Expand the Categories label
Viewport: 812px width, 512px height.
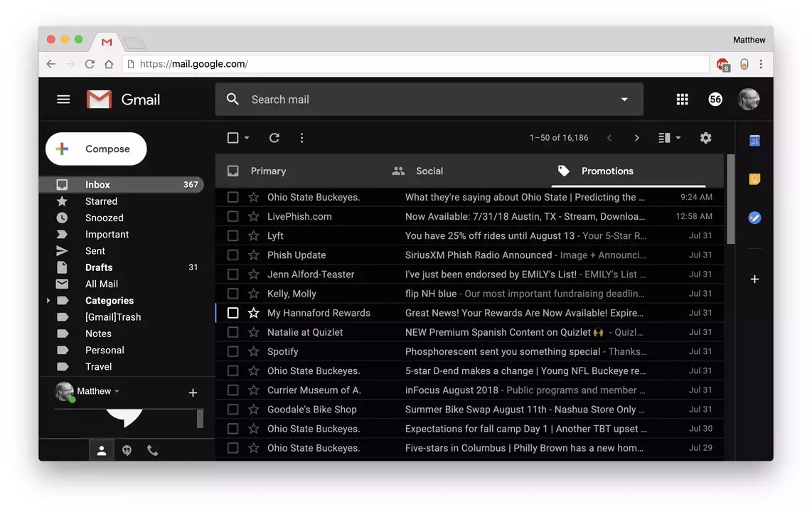tap(48, 301)
